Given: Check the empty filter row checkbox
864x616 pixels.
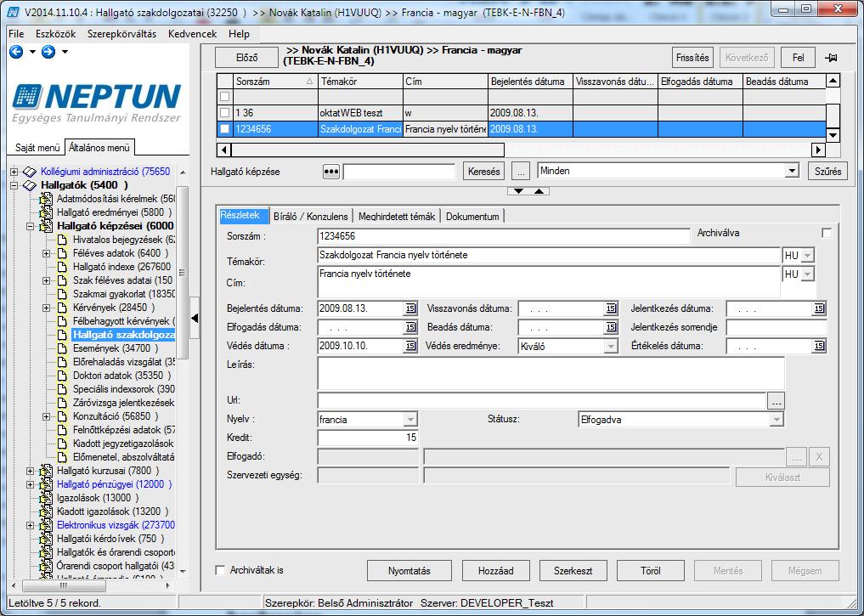Looking at the screenshot, I should [x=224, y=96].
